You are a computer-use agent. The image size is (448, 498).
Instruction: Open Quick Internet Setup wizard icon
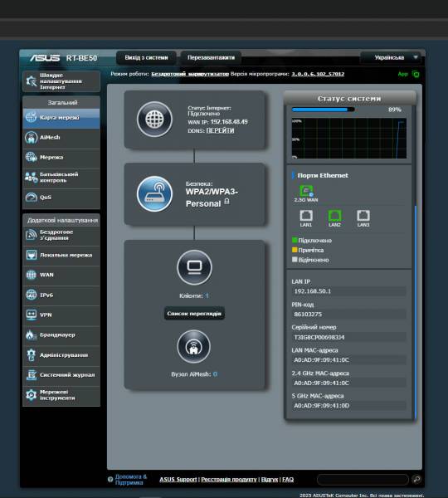(x=32, y=81)
